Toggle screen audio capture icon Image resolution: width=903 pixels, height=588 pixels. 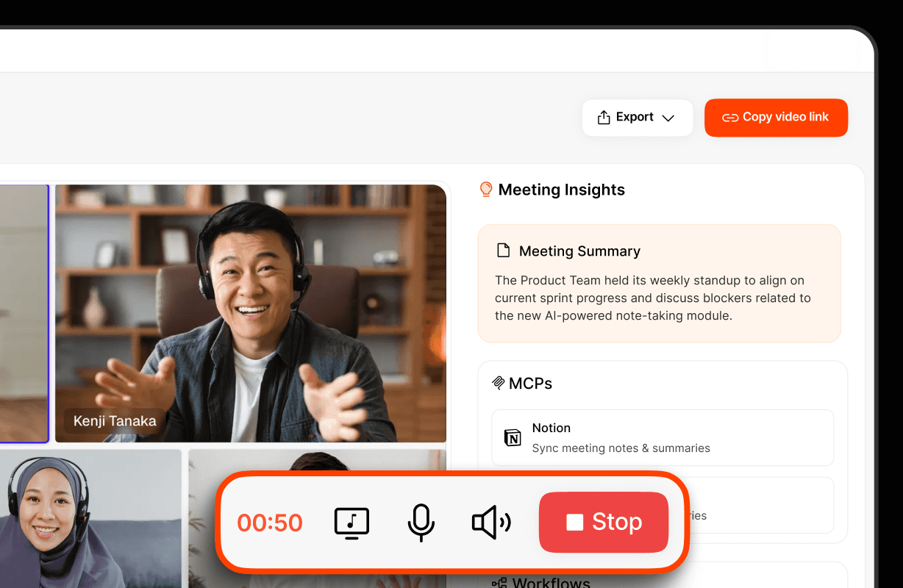point(351,523)
